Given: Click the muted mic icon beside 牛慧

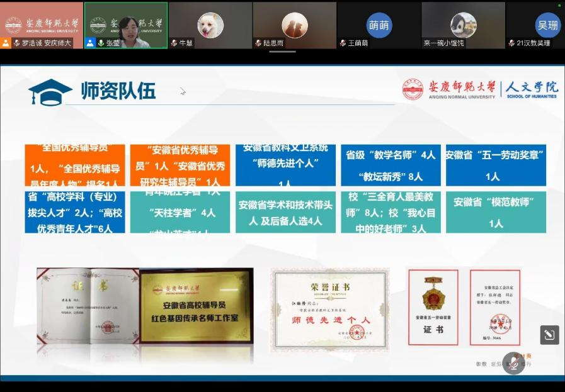Looking at the screenshot, I should pos(174,43).
